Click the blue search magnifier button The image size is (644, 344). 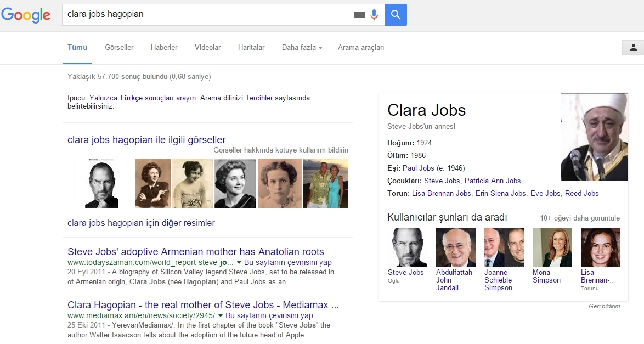(x=396, y=15)
